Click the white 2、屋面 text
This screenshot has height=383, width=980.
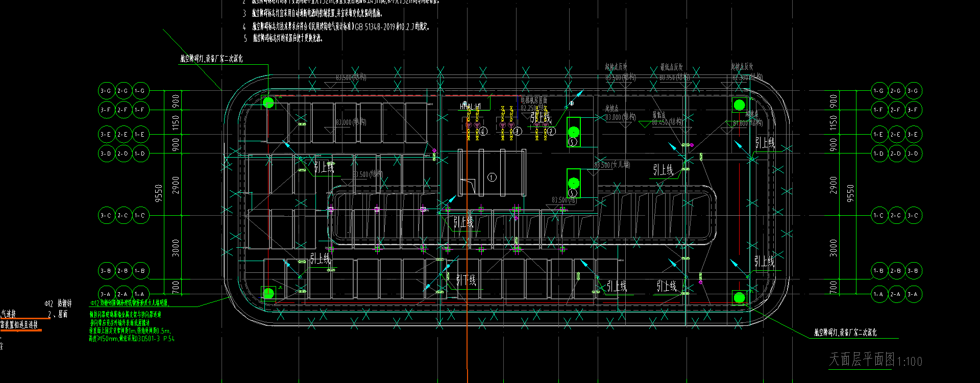(58, 314)
